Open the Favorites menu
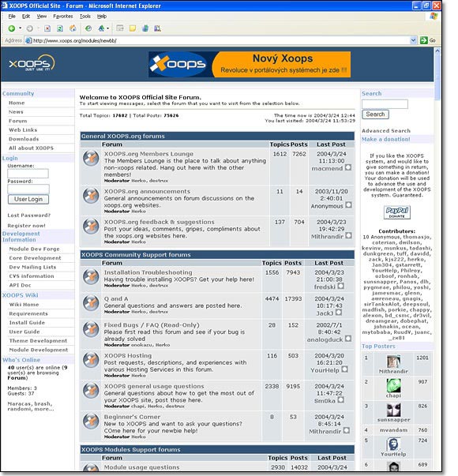Viewport: 458px width, 476px height. pos(63,16)
